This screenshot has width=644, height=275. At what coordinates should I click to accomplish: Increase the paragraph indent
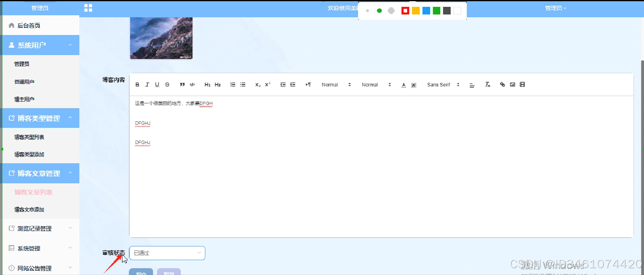point(293,85)
